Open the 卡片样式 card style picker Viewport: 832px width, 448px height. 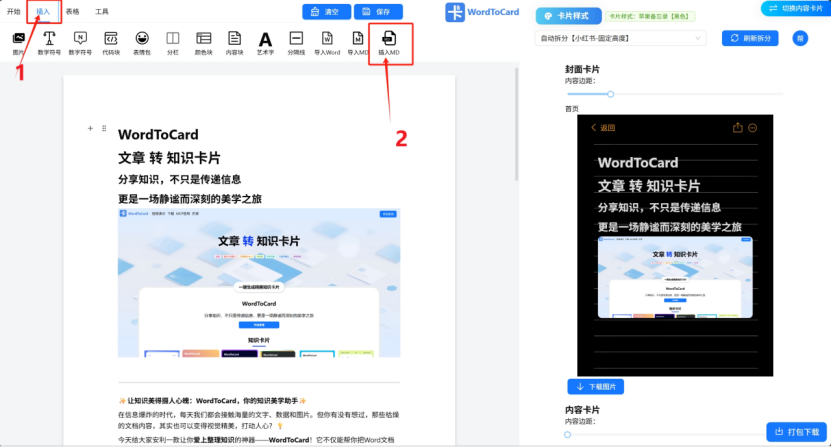[x=568, y=16]
